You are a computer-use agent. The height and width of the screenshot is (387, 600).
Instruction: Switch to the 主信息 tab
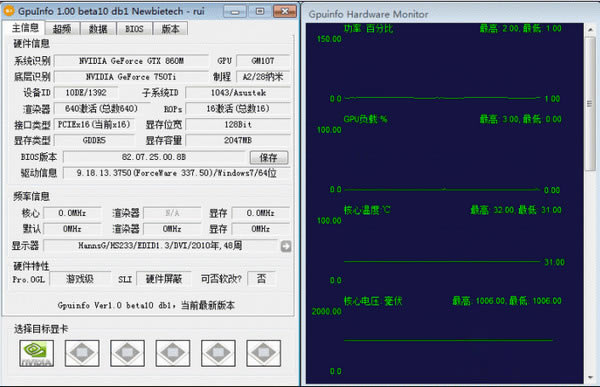[24, 28]
